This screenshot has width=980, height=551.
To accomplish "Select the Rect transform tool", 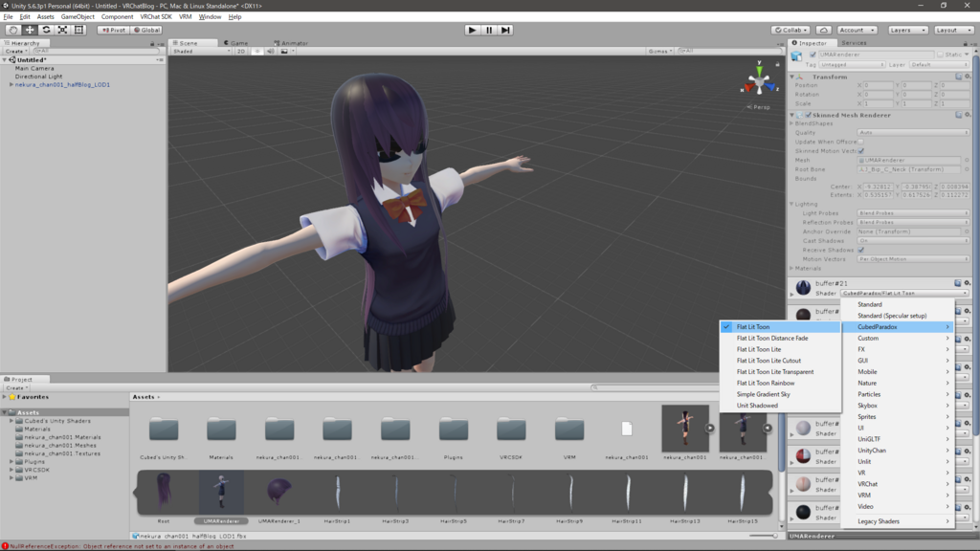I will pyautogui.click(x=78, y=30).
